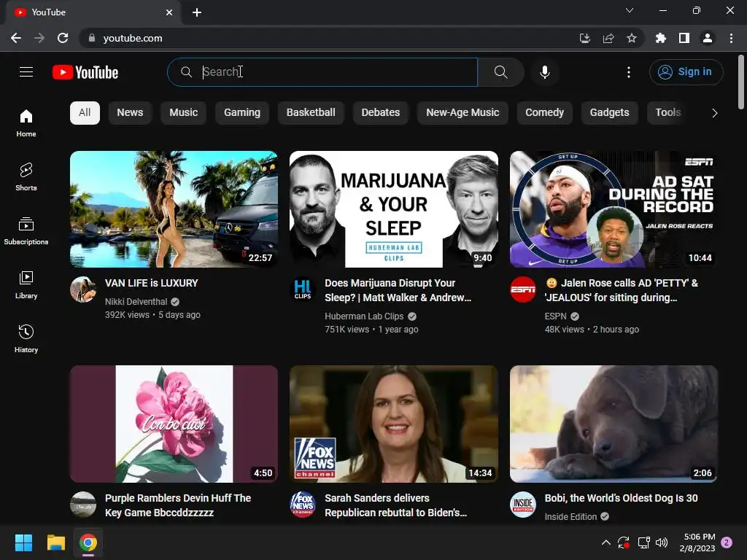Open Nikki Delventhal channel name

click(x=136, y=301)
